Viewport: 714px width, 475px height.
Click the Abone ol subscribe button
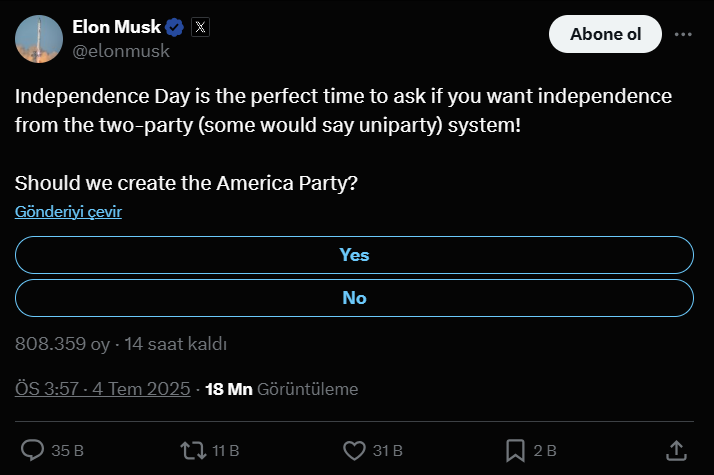[x=605, y=34]
